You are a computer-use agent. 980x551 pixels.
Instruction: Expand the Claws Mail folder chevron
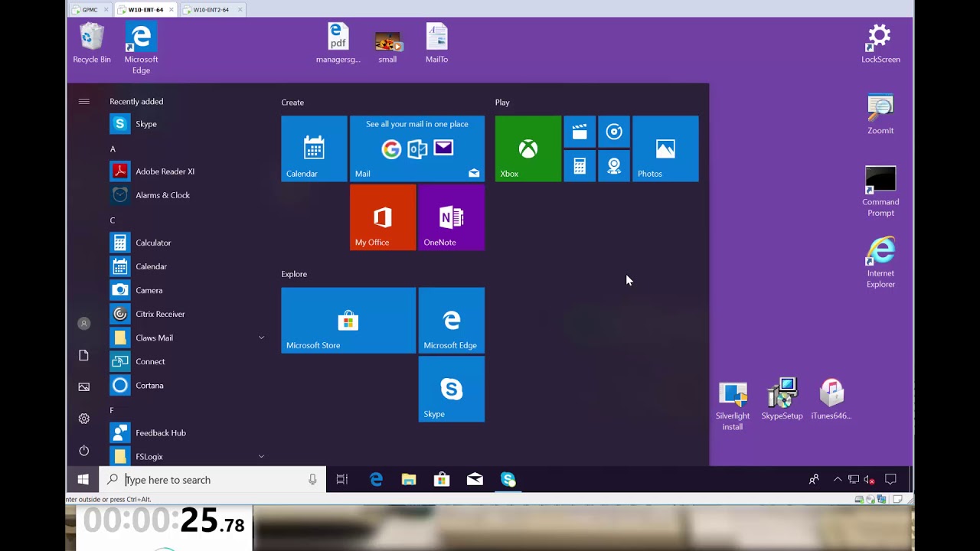click(261, 337)
